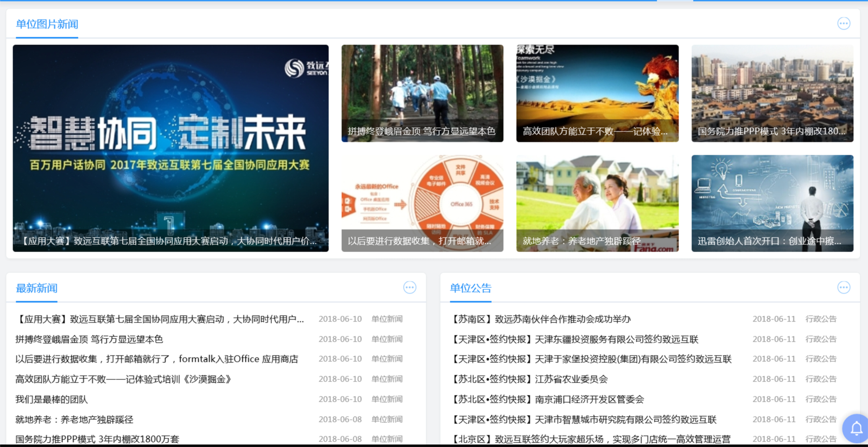Open news 高效团队方能立于不败 《沙漠掘金》 in list
The image size is (868, 447).
123,379
